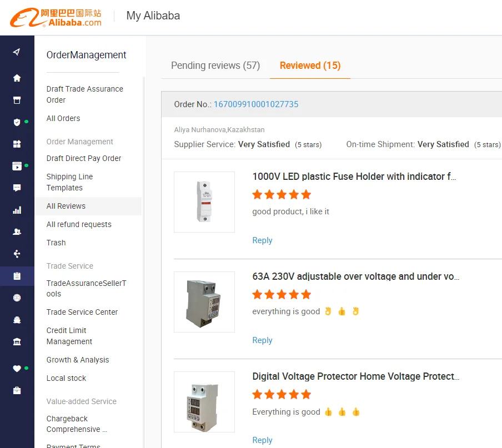Click the ship logistics sidebar icon
The image size is (502, 448).
coord(17,320)
